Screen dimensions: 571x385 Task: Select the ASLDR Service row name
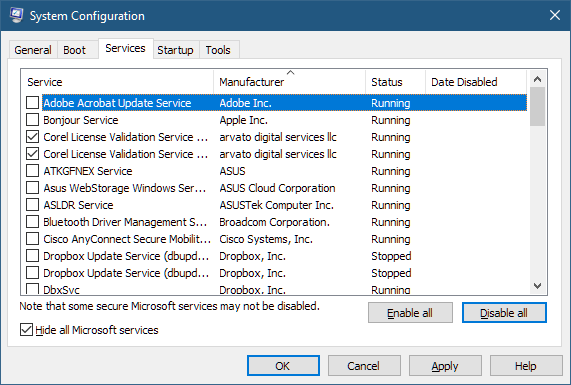[78, 205]
